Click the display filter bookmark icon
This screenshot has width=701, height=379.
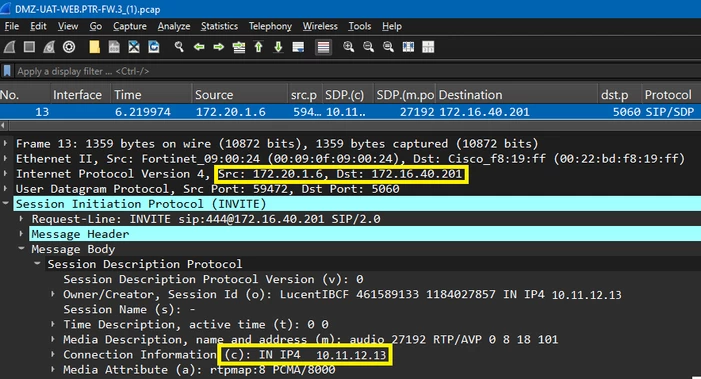(x=7, y=71)
